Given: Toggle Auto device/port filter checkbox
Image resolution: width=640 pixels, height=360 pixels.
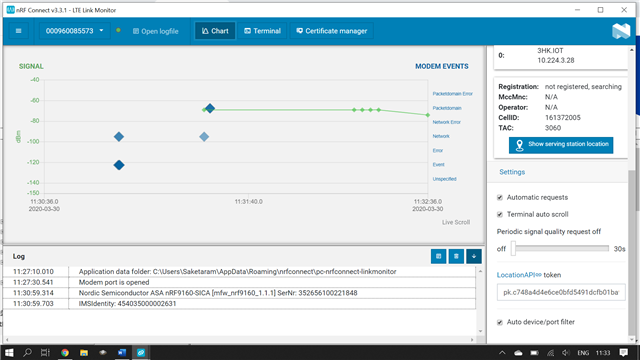Looking at the screenshot, I should tap(500, 322).
